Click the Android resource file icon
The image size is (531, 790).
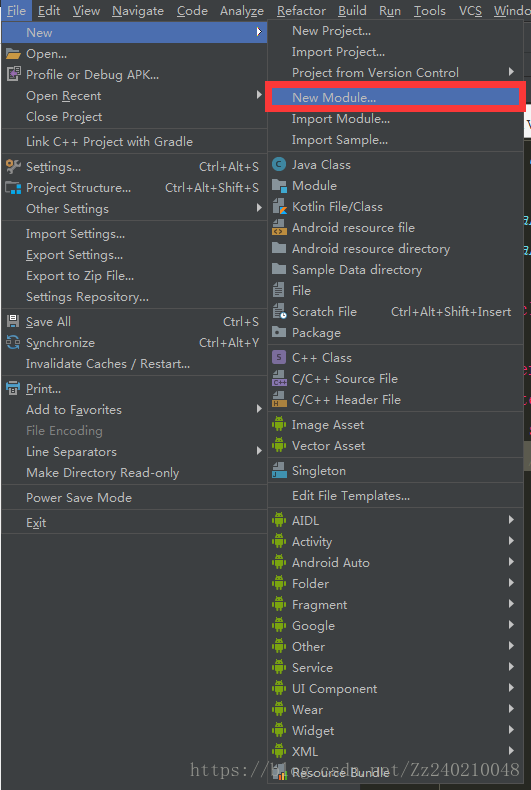279,228
